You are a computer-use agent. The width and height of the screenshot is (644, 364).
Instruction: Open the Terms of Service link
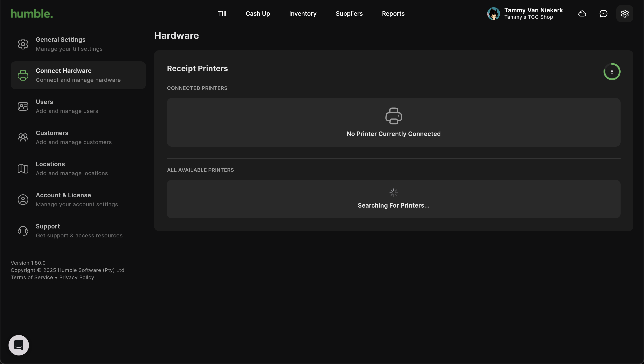click(32, 277)
